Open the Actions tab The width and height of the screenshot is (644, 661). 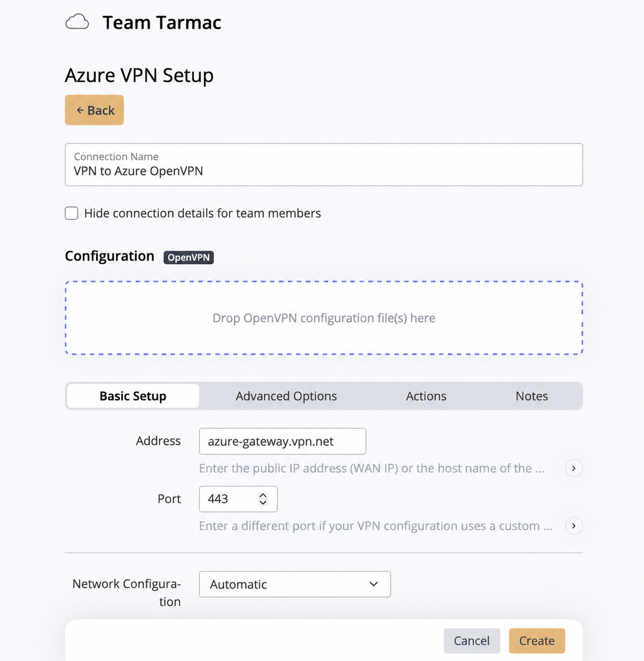pos(426,396)
